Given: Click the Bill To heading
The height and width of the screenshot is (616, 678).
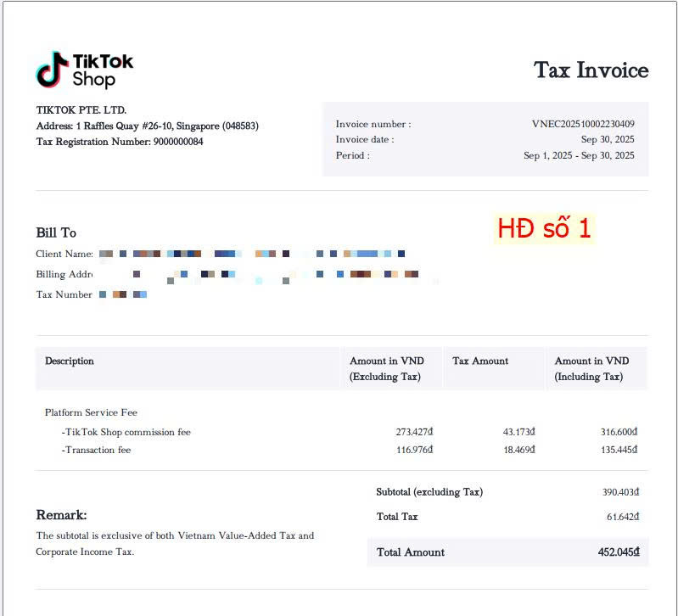Looking at the screenshot, I should tap(56, 232).
